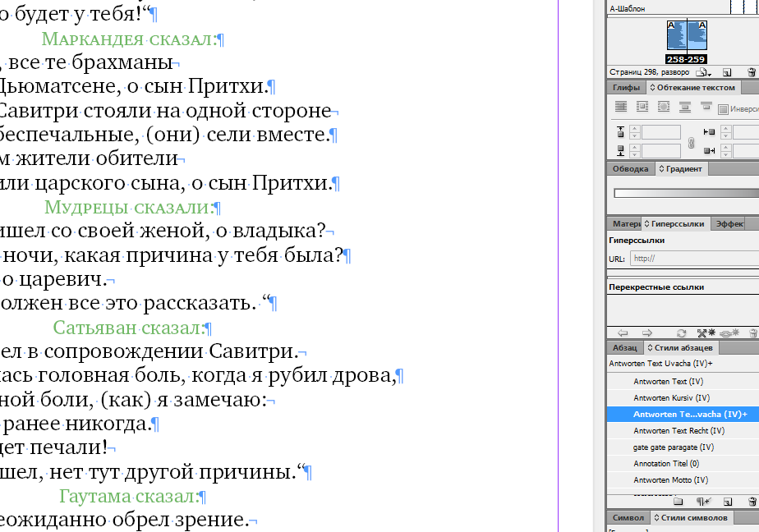Screen dimensions: 759x532
Task: Decrease the top offset with its down arrow
Action: (635, 135)
